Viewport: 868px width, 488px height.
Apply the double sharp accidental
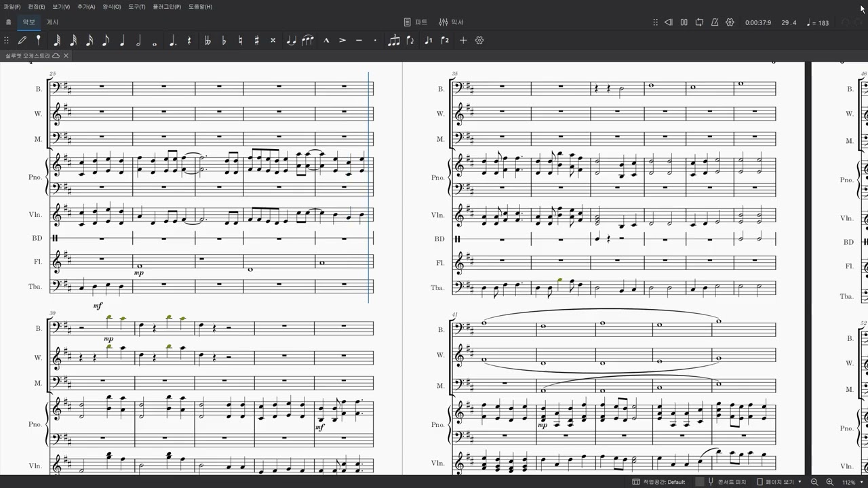(273, 41)
